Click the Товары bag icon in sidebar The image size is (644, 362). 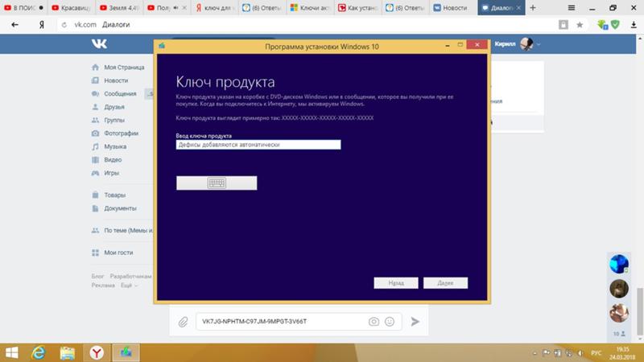pos(95,195)
